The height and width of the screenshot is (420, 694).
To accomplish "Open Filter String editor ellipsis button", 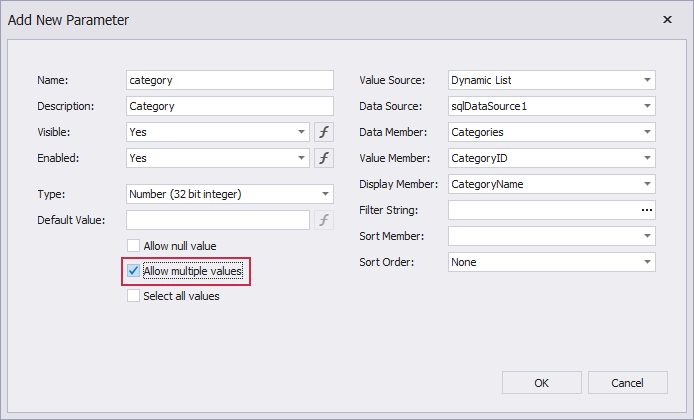I will coord(646,210).
